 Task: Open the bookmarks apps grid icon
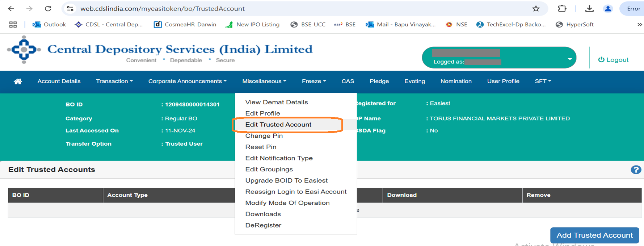click(13, 25)
